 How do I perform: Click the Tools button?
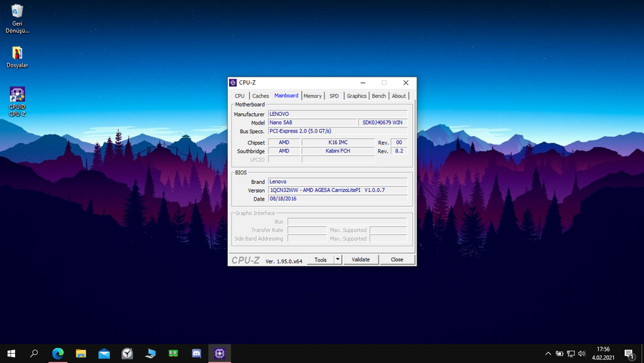(x=321, y=260)
